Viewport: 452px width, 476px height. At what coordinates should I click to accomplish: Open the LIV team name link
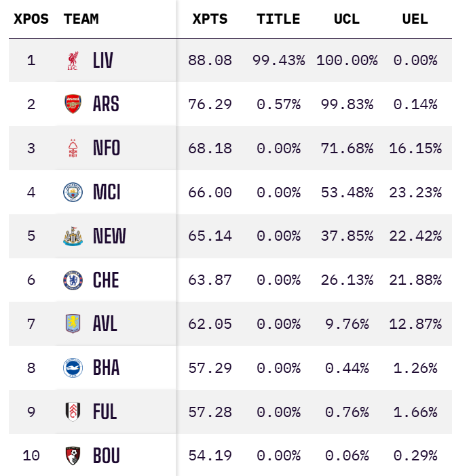click(x=103, y=60)
